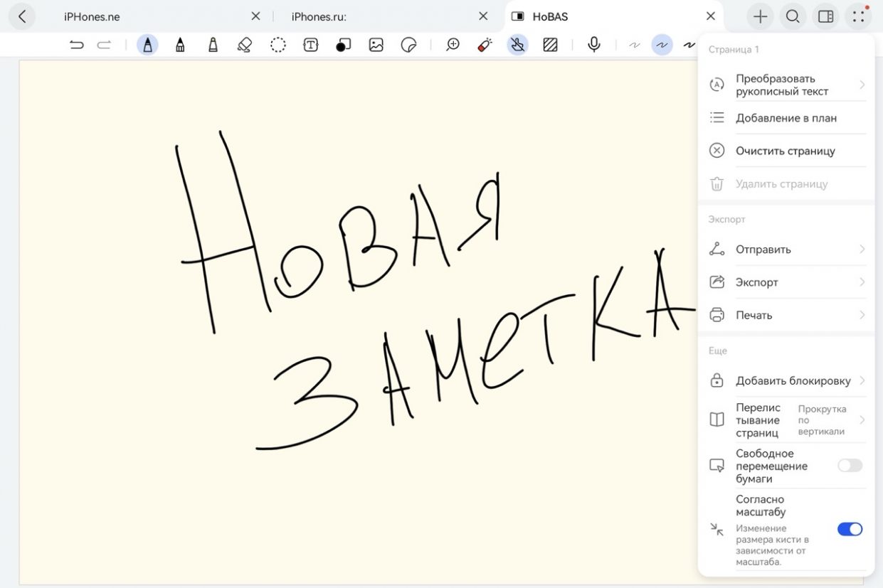Add a new tab with the plus button
Screen dimensions: 883x588
tap(761, 16)
